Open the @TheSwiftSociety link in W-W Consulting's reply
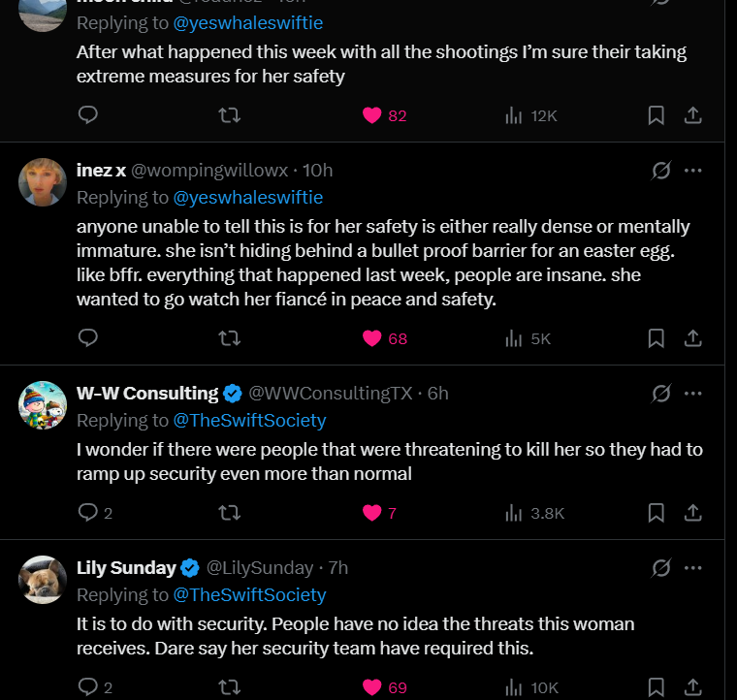The height and width of the screenshot is (700, 737). pyautogui.click(x=249, y=420)
